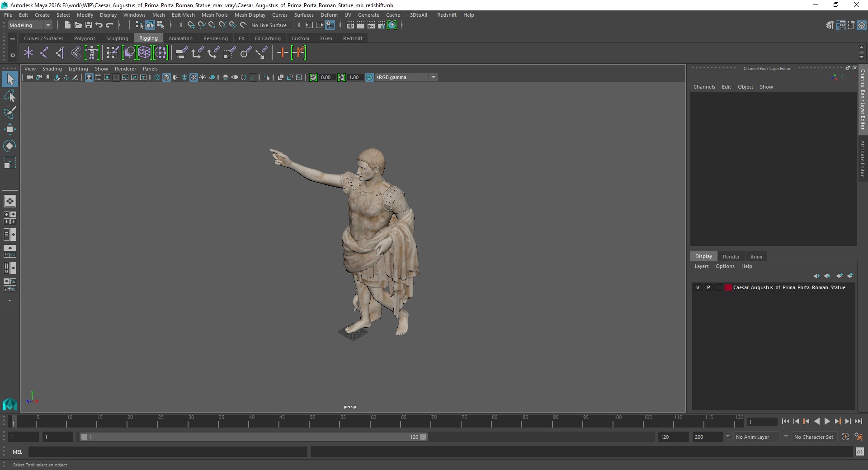This screenshot has height=470, width=868.
Task: Open the Layer Editor Options menu
Action: (725, 266)
